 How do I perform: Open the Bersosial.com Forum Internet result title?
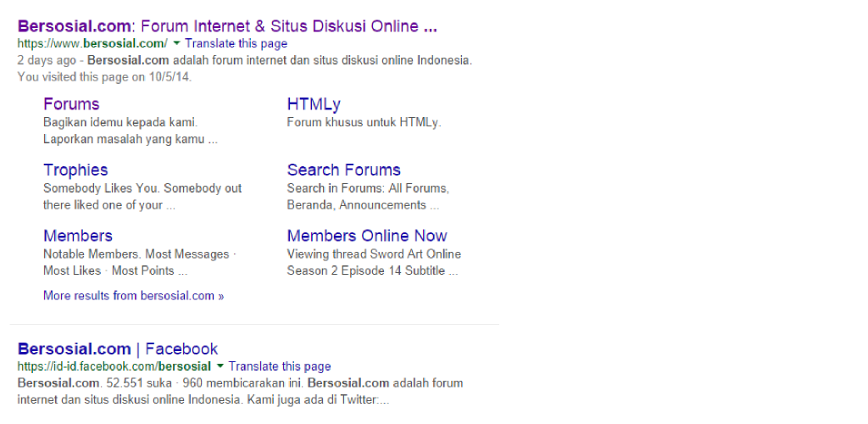[x=227, y=26]
